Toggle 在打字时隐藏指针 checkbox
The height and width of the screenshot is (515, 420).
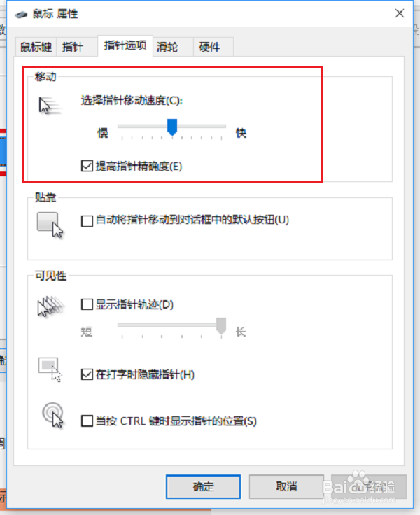87,374
